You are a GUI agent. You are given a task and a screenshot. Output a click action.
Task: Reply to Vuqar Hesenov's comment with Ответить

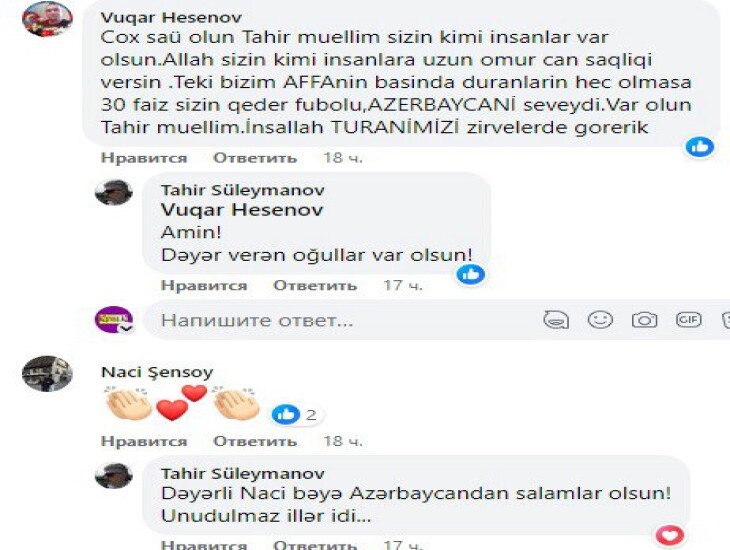tap(255, 158)
